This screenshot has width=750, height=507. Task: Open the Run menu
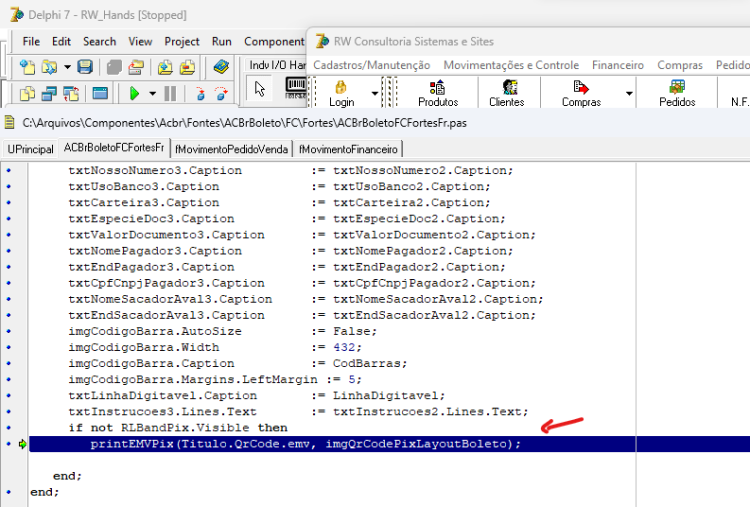(x=221, y=42)
